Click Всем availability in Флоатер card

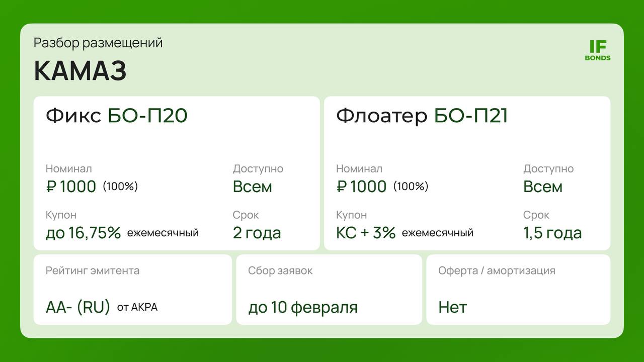(543, 187)
